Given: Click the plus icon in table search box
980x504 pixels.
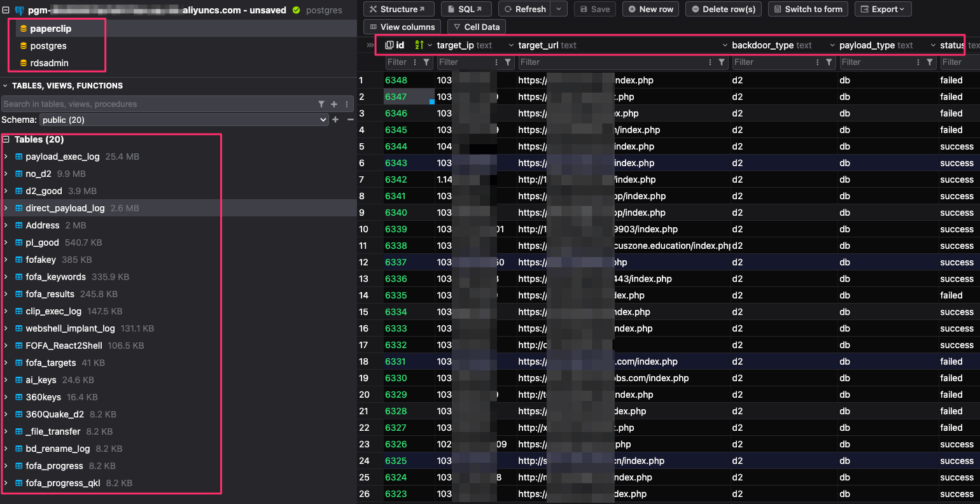Looking at the screenshot, I should point(334,104).
